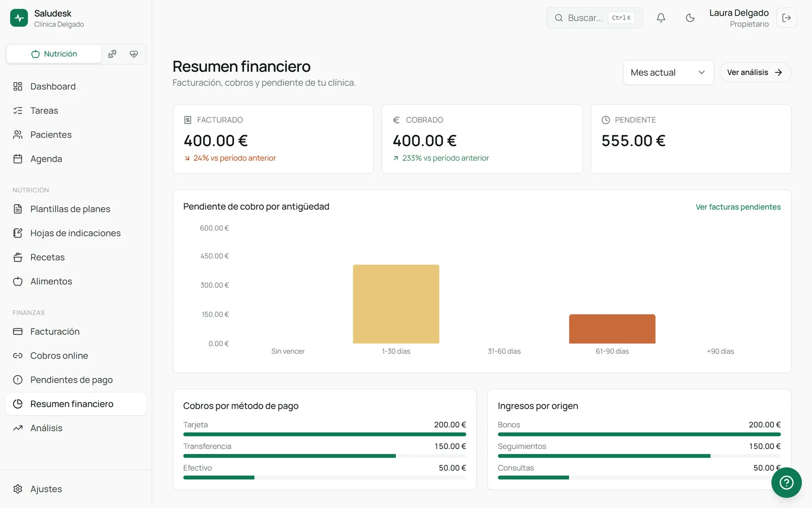
Task: Click the Facturación card icon
Action: pos(18,332)
